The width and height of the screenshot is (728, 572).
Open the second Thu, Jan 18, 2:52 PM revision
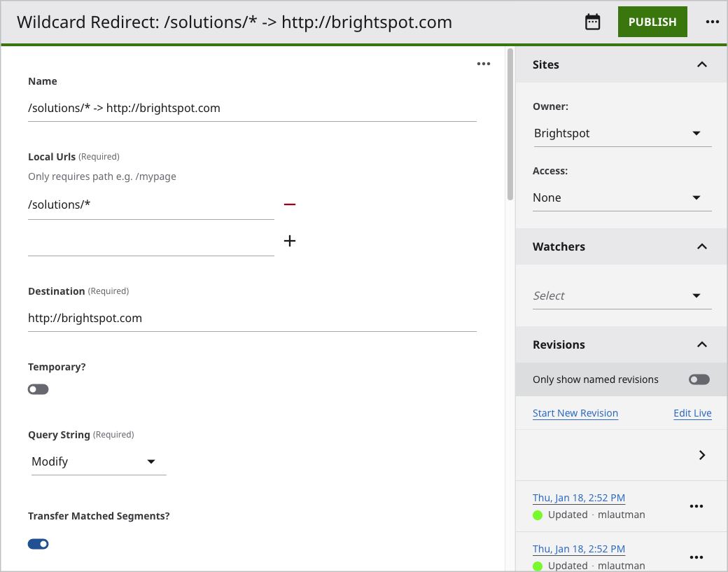pyautogui.click(x=578, y=549)
